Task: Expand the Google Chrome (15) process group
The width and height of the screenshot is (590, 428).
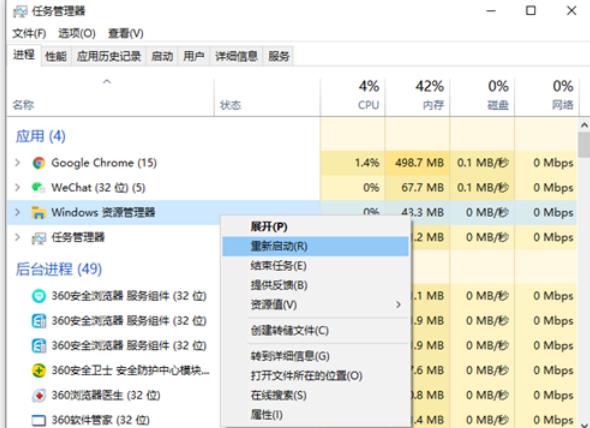Action: (x=17, y=163)
